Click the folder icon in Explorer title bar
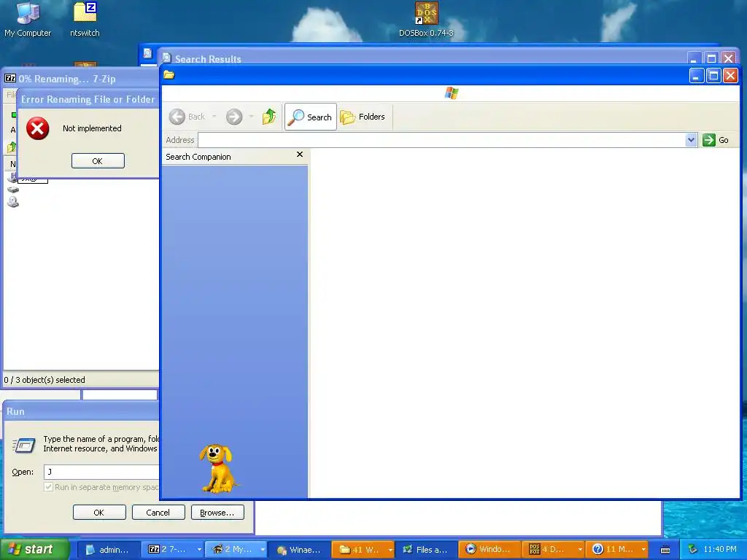Screen dimensions: 747x560 tap(169, 75)
